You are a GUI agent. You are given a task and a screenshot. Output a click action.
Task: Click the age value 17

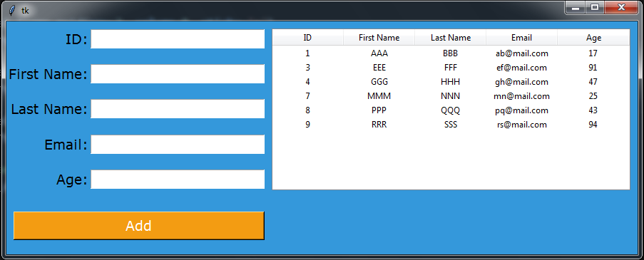[x=593, y=53]
